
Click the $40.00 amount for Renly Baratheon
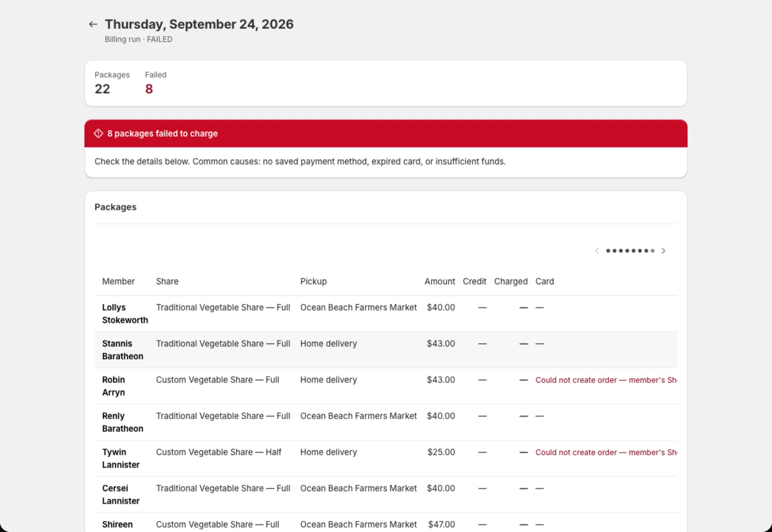pyautogui.click(x=441, y=416)
